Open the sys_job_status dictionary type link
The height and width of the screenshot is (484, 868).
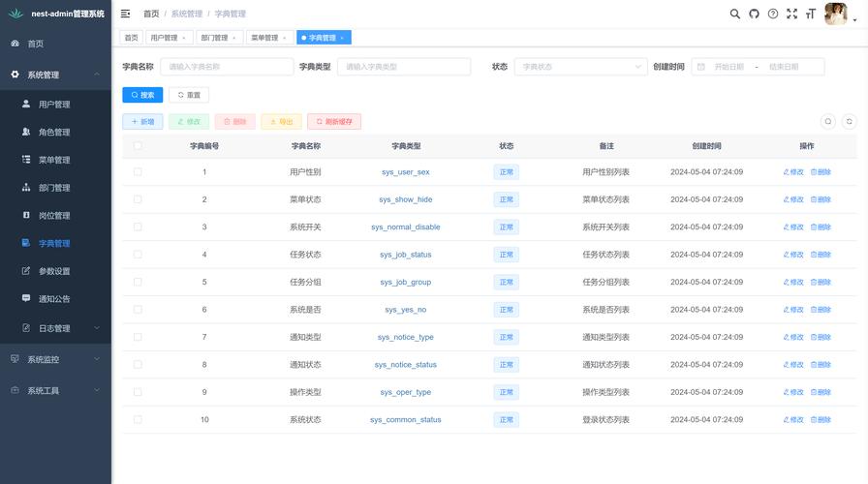pyautogui.click(x=406, y=255)
